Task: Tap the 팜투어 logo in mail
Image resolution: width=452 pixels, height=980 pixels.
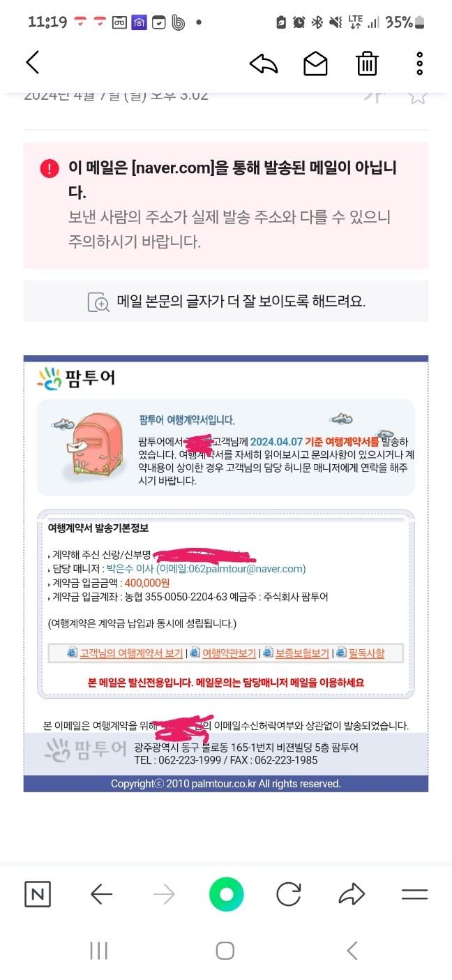Action: pyautogui.click(x=76, y=378)
